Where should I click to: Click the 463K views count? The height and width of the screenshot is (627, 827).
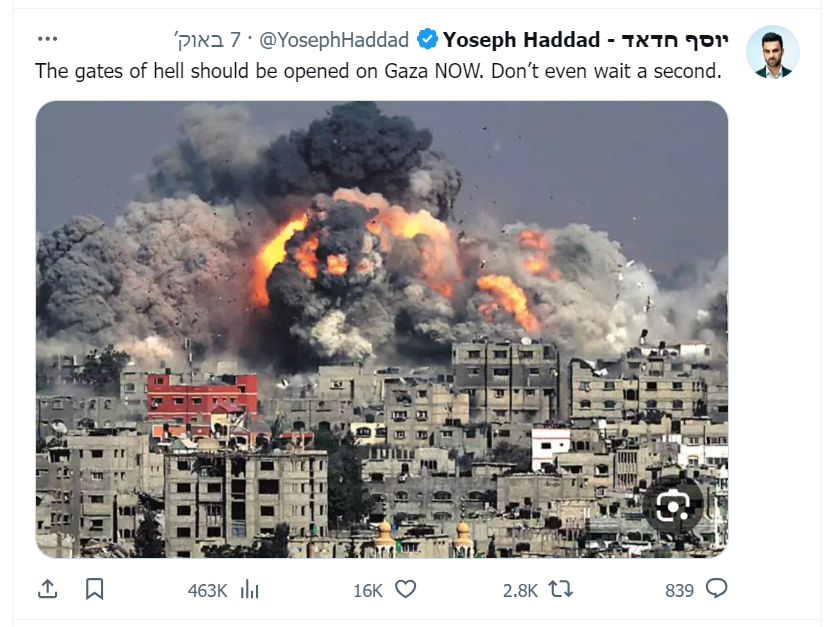pos(207,591)
